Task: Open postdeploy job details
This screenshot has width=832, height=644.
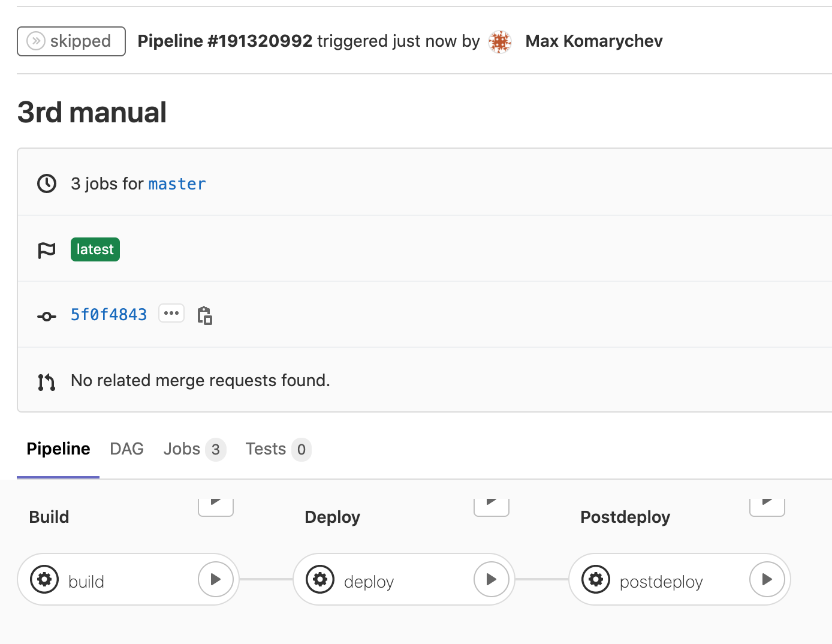Action: click(x=661, y=582)
